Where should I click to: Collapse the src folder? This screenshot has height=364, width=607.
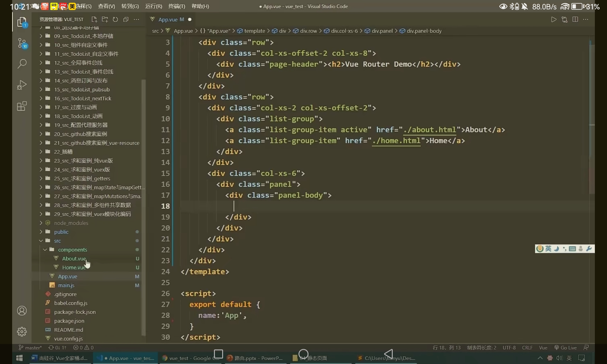[x=57, y=241]
